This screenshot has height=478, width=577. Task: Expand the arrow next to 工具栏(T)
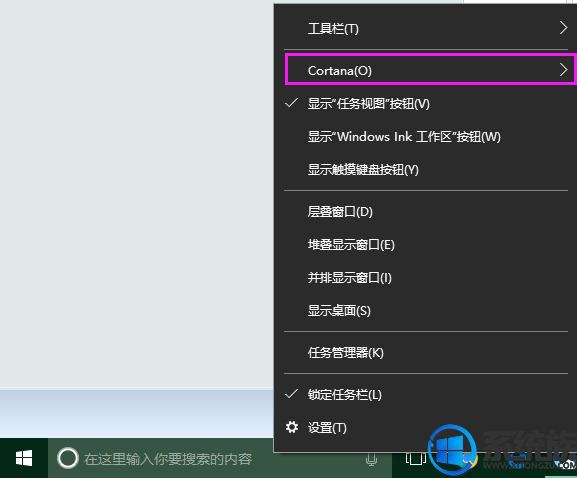[x=563, y=28]
